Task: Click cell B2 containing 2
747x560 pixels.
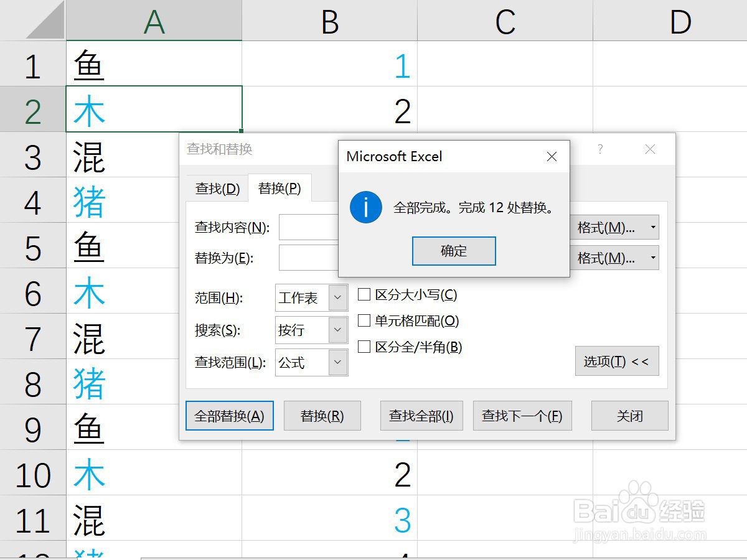Action: point(329,110)
